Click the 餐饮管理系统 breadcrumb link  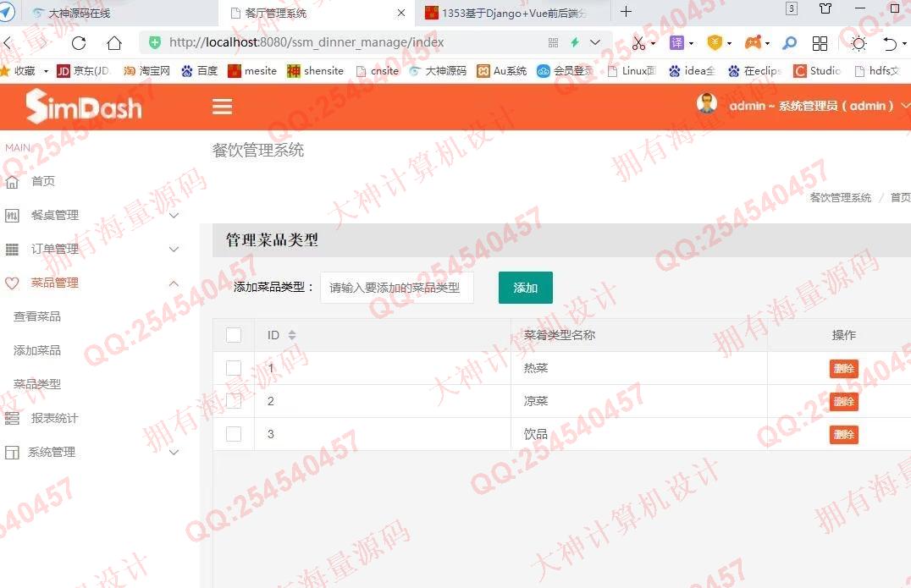click(840, 197)
